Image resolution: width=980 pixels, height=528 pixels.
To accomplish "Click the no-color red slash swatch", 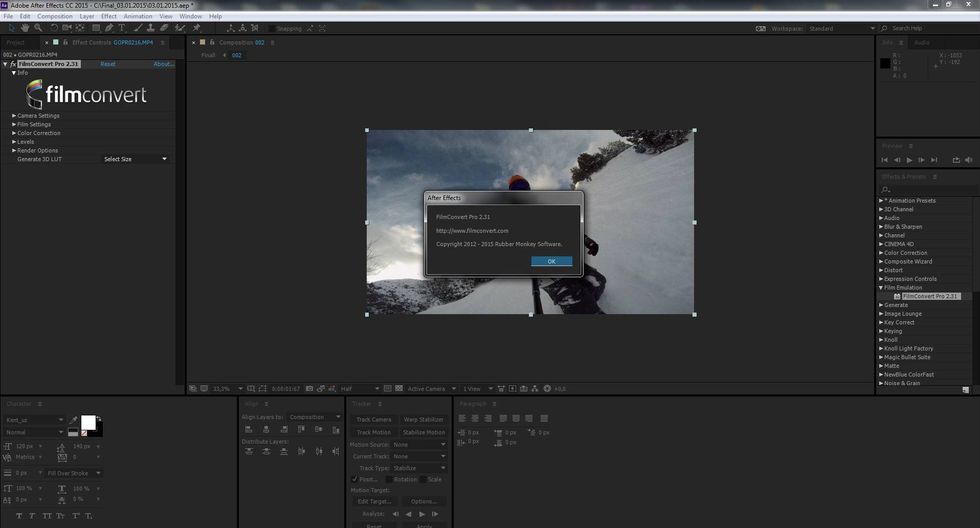I will tap(84, 433).
